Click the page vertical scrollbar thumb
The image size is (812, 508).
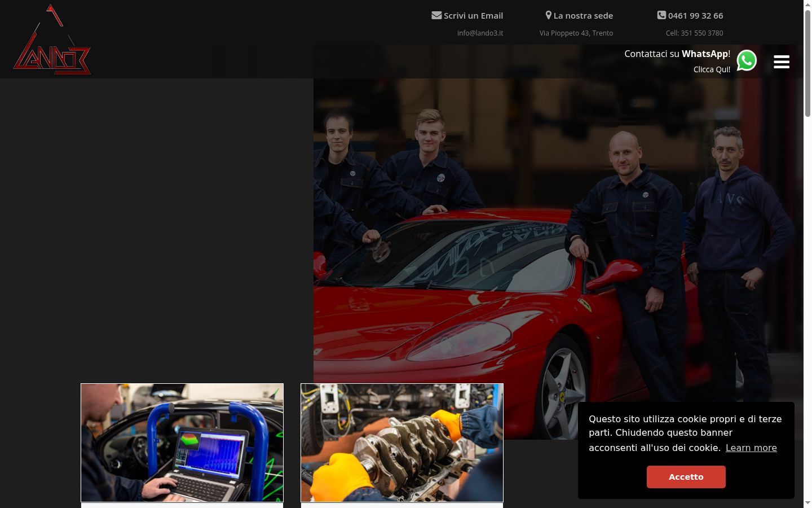click(x=807, y=62)
